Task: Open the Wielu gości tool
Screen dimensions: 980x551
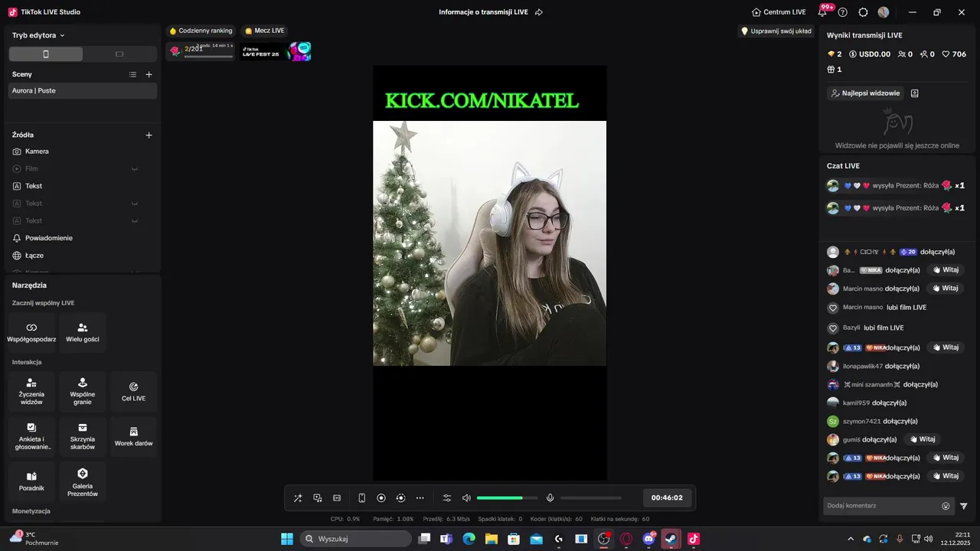Action: pos(83,332)
